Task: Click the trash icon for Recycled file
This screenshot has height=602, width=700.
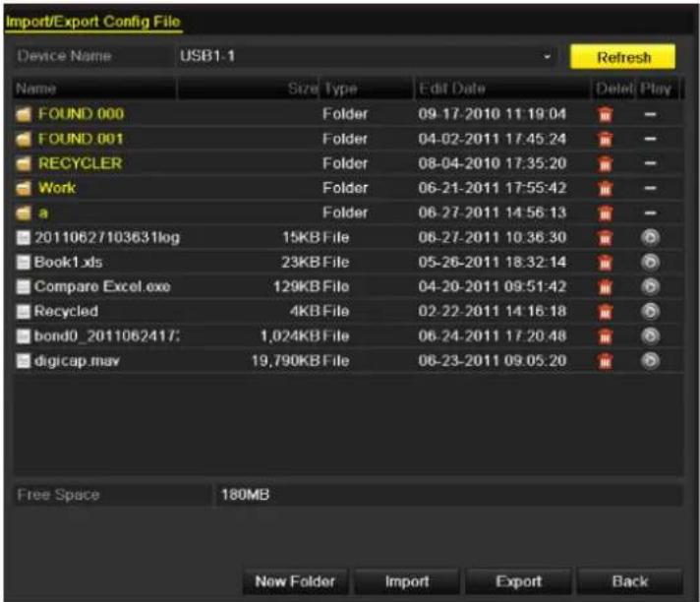Action: point(605,311)
